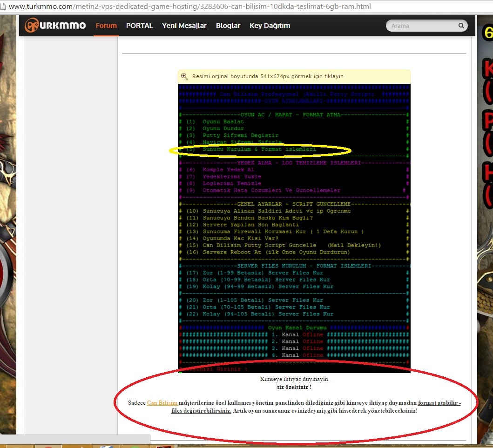
Task: Open Key Dağıtım page
Action: tap(270, 26)
